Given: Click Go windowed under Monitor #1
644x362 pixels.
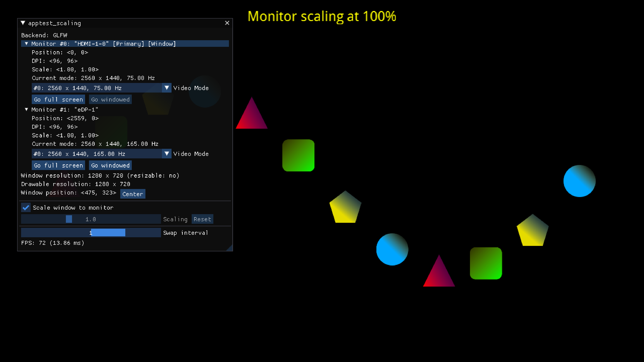Looking at the screenshot, I should (x=110, y=165).
